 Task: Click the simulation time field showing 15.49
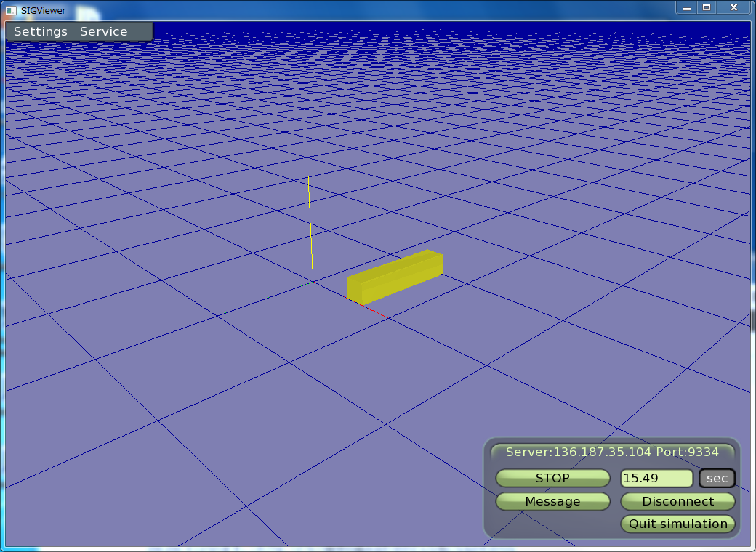(x=656, y=478)
